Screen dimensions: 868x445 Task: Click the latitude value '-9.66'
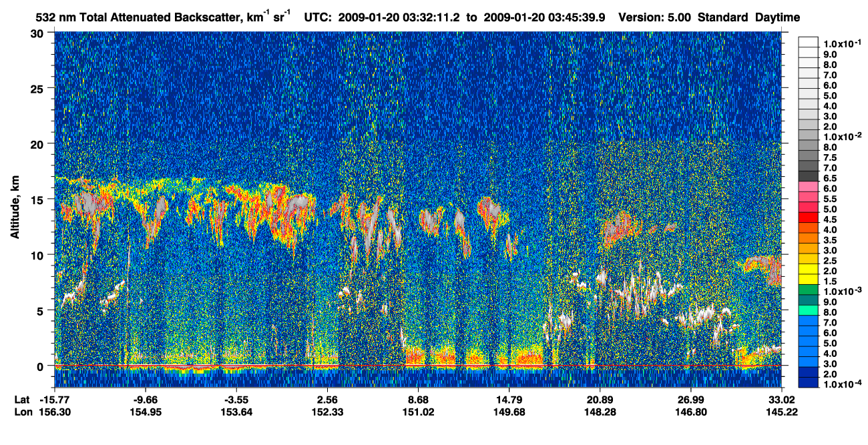tap(145, 399)
